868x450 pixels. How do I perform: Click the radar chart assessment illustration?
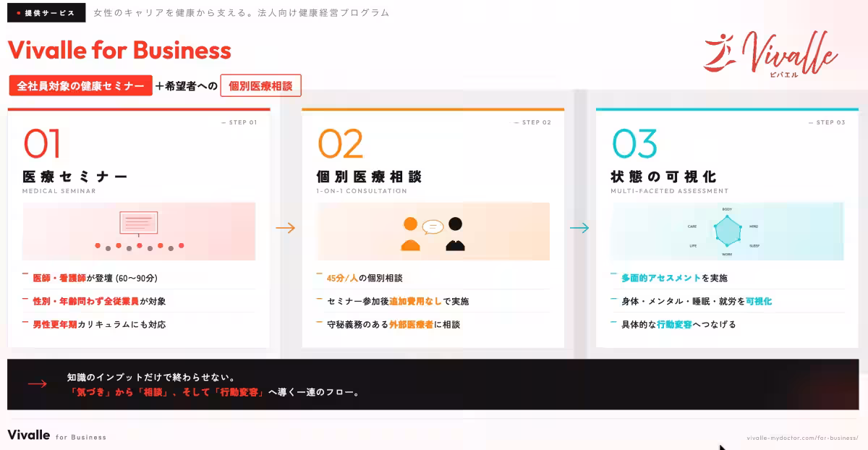tap(727, 231)
